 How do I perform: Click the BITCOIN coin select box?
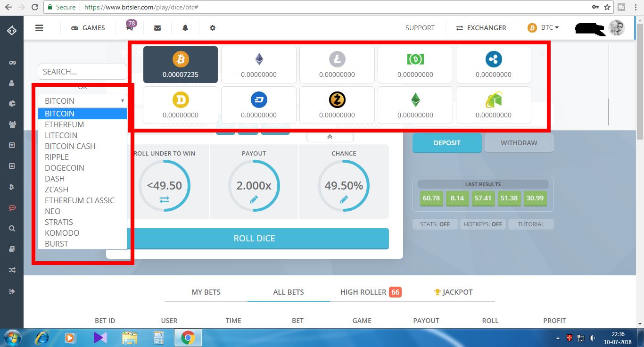83,101
